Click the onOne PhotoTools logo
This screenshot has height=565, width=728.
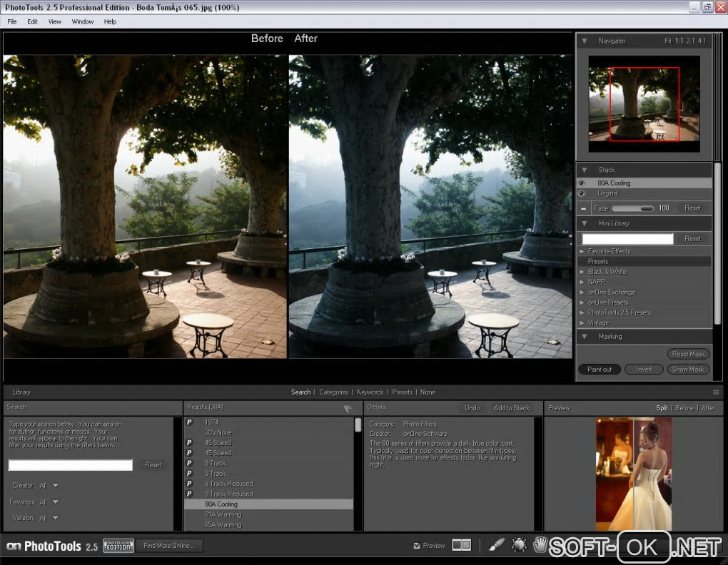click(x=51, y=546)
